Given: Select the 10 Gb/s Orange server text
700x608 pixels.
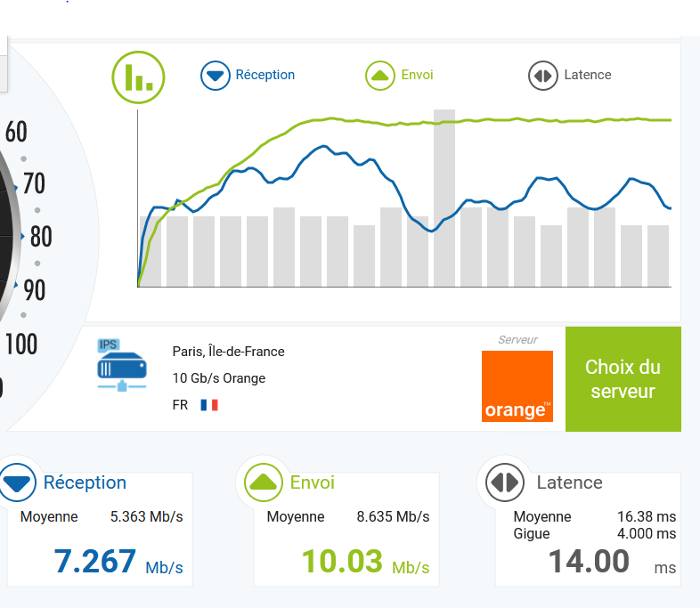Looking at the screenshot, I should pyautogui.click(x=219, y=378).
